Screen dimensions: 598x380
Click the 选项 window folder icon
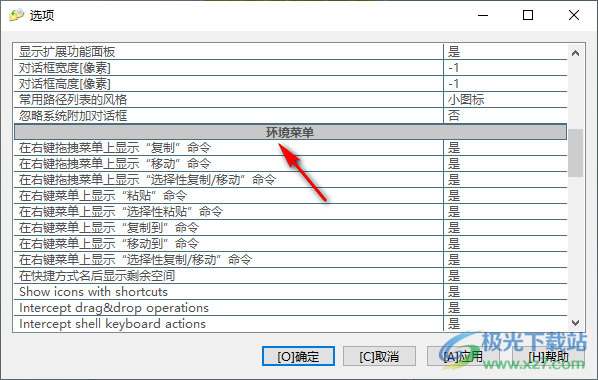16,16
